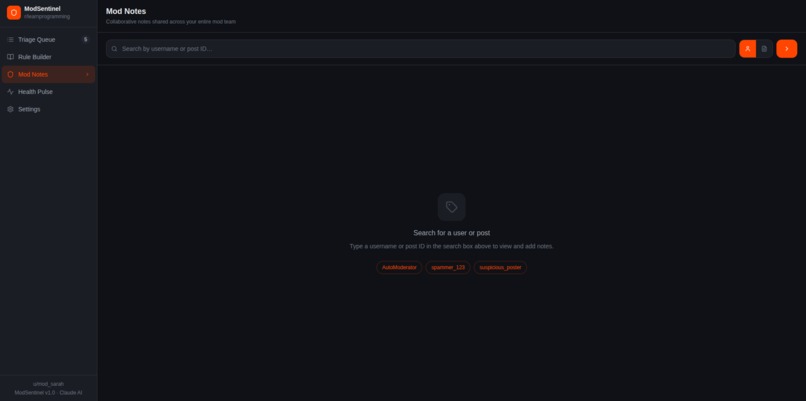Click the ModSentinel v1.0 version text
This screenshot has height=401, width=806.
(48, 393)
